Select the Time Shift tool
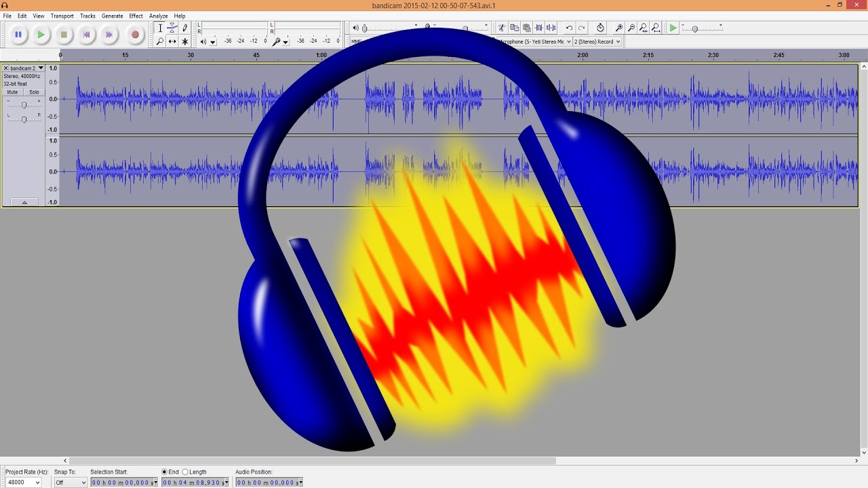The height and width of the screenshot is (488, 868). (x=172, y=41)
